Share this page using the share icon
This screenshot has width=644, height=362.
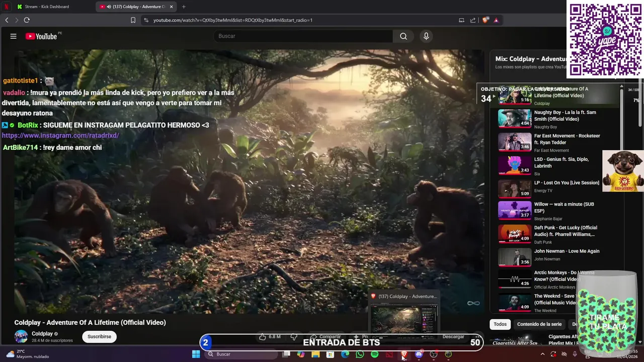coord(473,20)
